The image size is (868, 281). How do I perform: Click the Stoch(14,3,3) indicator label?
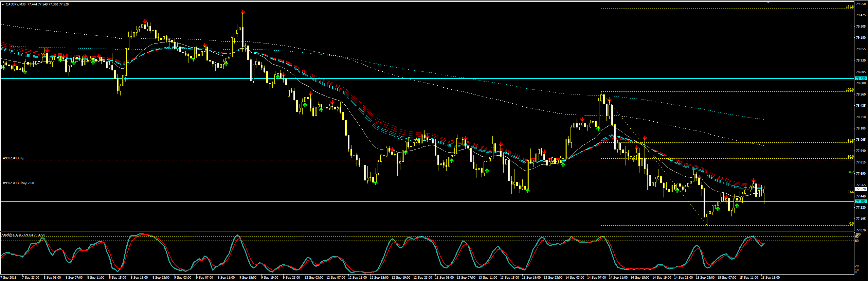pos(23,235)
